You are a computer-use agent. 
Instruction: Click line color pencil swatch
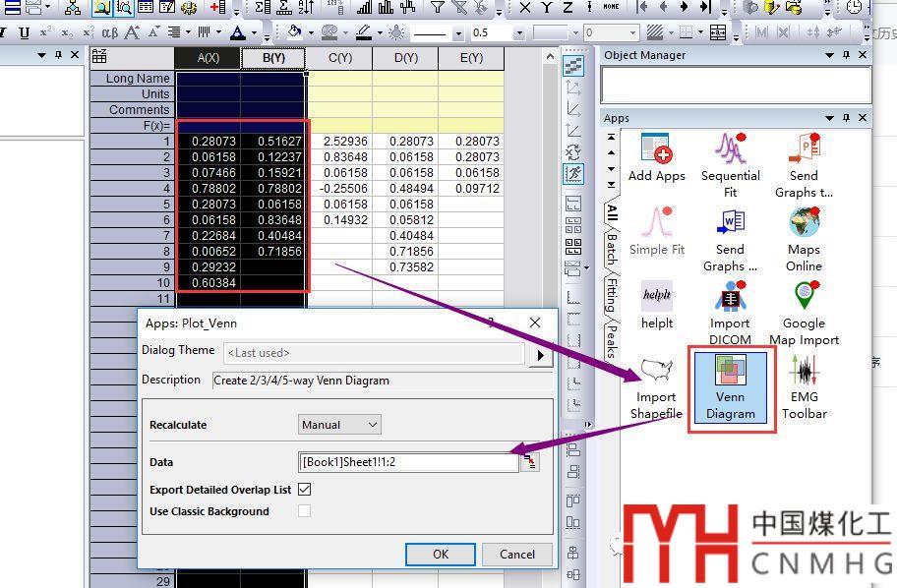pyautogui.click(x=364, y=32)
